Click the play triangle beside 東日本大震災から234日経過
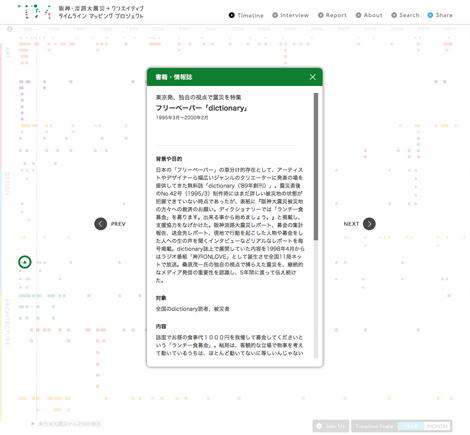470x435 pixels. coord(33,424)
